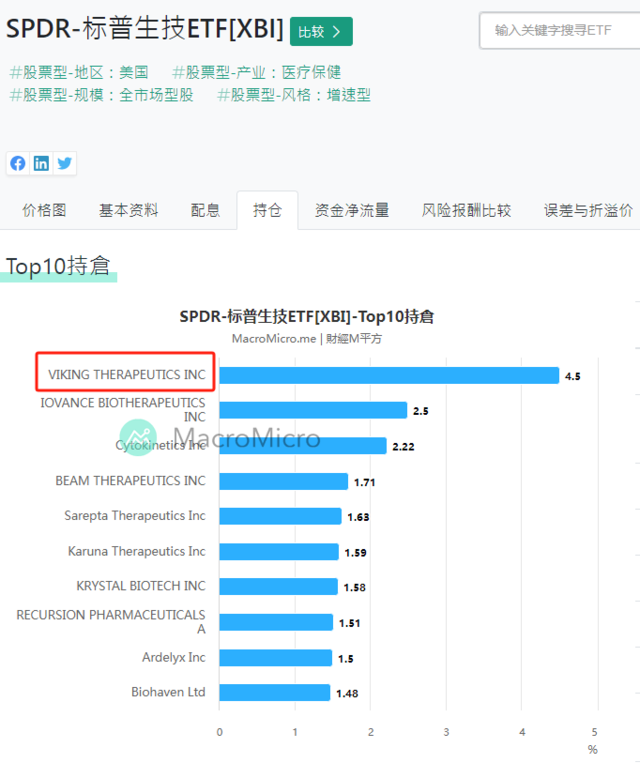
Task: Share page via LinkedIn icon
Action: (41, 164)
